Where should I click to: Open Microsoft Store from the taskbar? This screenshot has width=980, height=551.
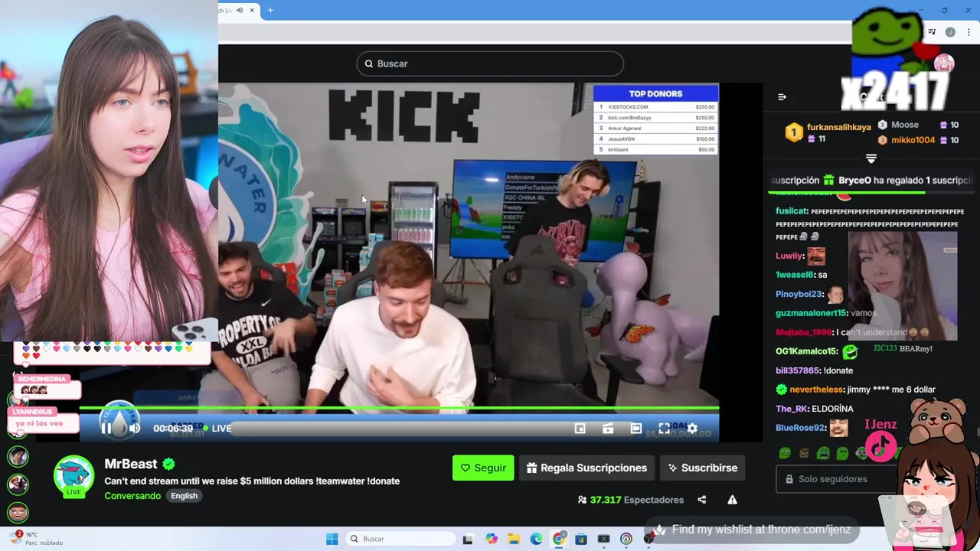tap(581, 539)
